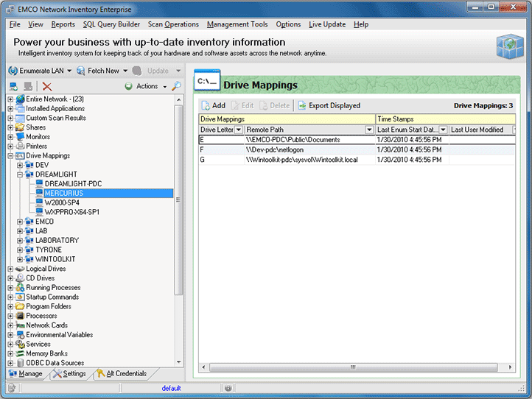Image resolution: width=532 pixels, height=399 pixels.
Task: Select the W2000-SP4 machine in tree
Action: (63, 202)
